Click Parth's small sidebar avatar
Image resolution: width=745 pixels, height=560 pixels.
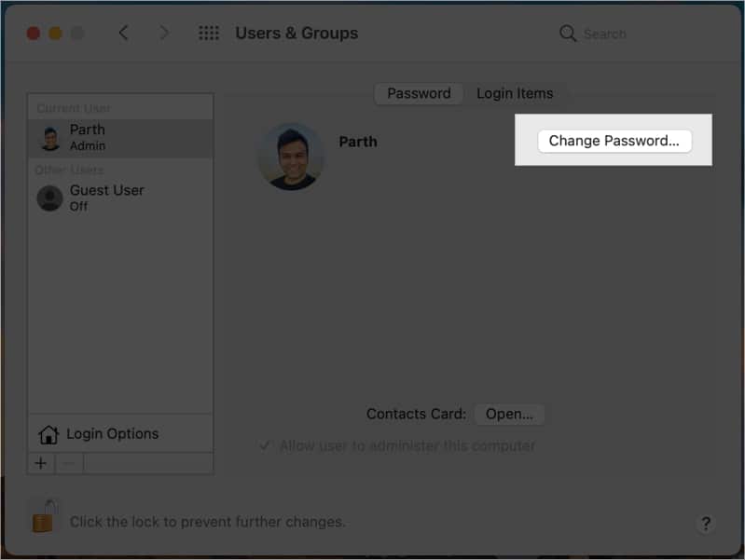pyautogui.click(x=50, y=139)
